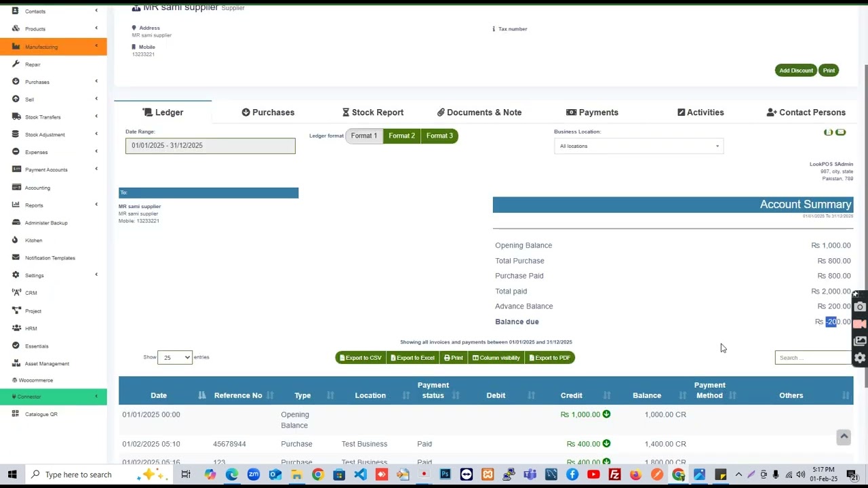Export ledger table to PDF
Screen dimensions: 868x488
tap(550, 358)
